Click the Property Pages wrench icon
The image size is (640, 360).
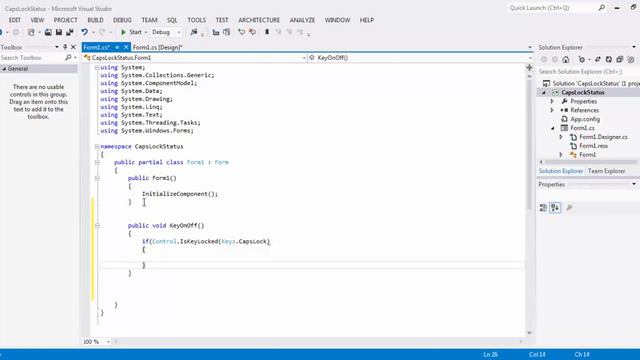pyautogui.click(x=570, y=208)
